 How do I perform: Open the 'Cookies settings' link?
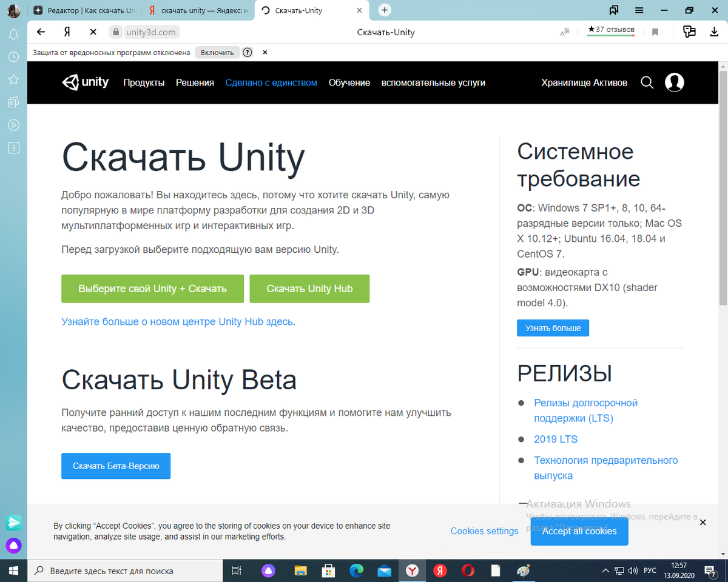484,531
